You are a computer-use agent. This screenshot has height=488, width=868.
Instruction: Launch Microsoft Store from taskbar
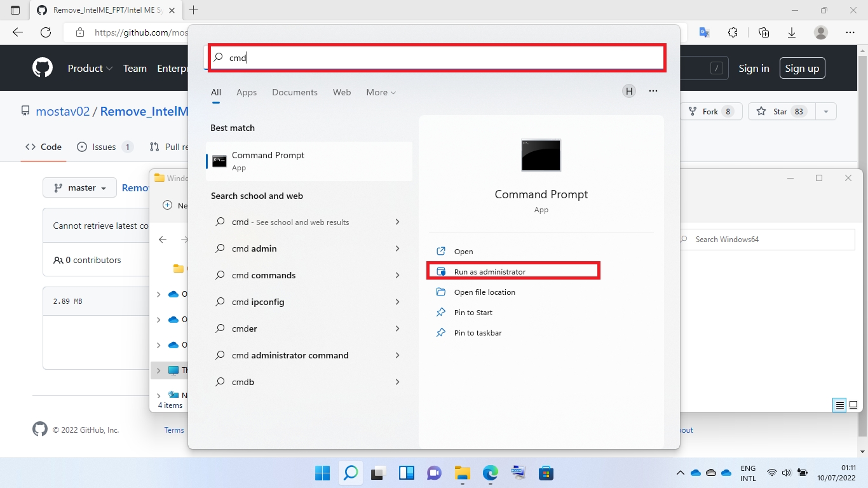(546, 473)
